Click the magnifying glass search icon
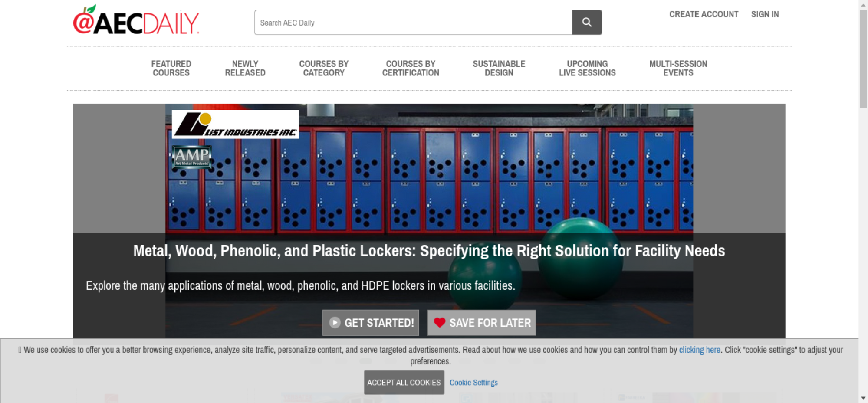Screen dimensions: 868x403 [586, 23]
